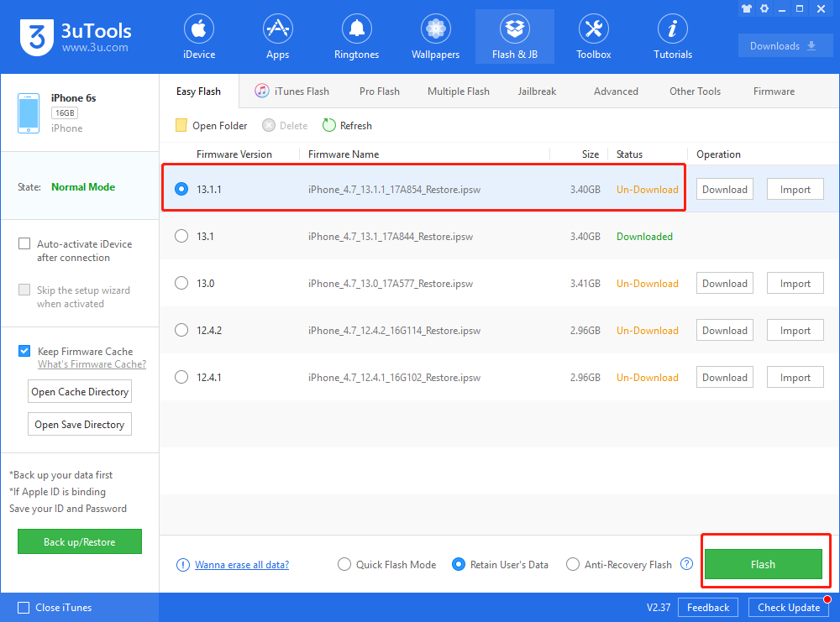Screen dimensions: 840x622
Task: Select firmware 13.0 radio button
Action: coord(181,283)
